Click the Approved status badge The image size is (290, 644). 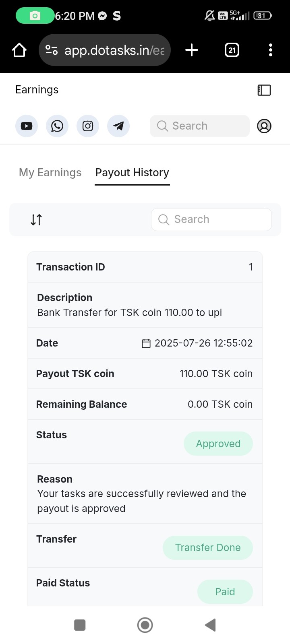point(218,444)
